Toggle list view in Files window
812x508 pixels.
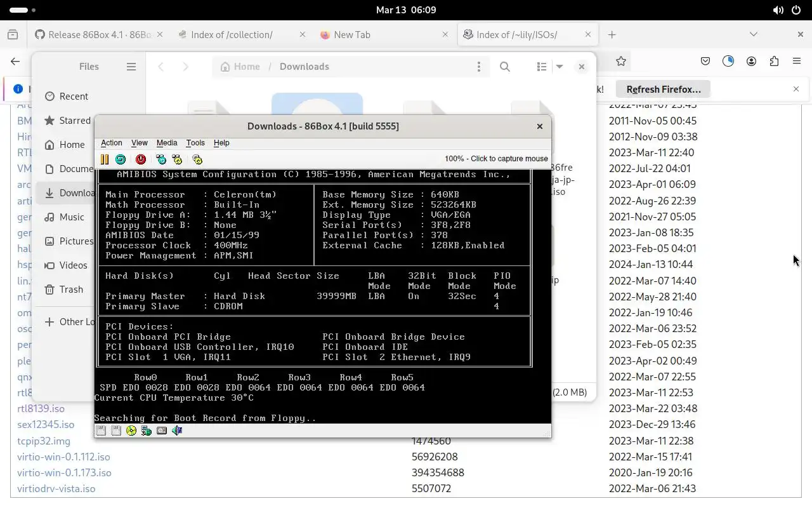point(541,67)
